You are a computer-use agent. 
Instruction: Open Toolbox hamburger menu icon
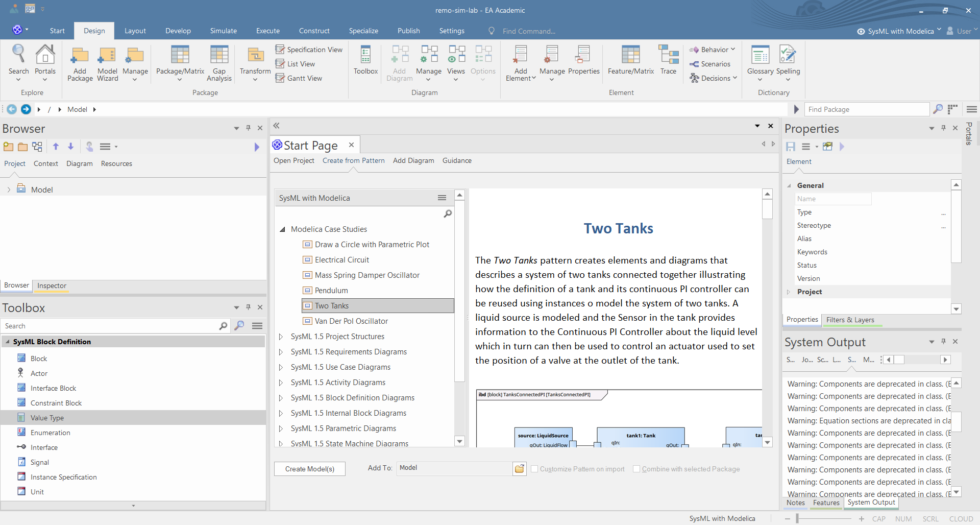257,326
